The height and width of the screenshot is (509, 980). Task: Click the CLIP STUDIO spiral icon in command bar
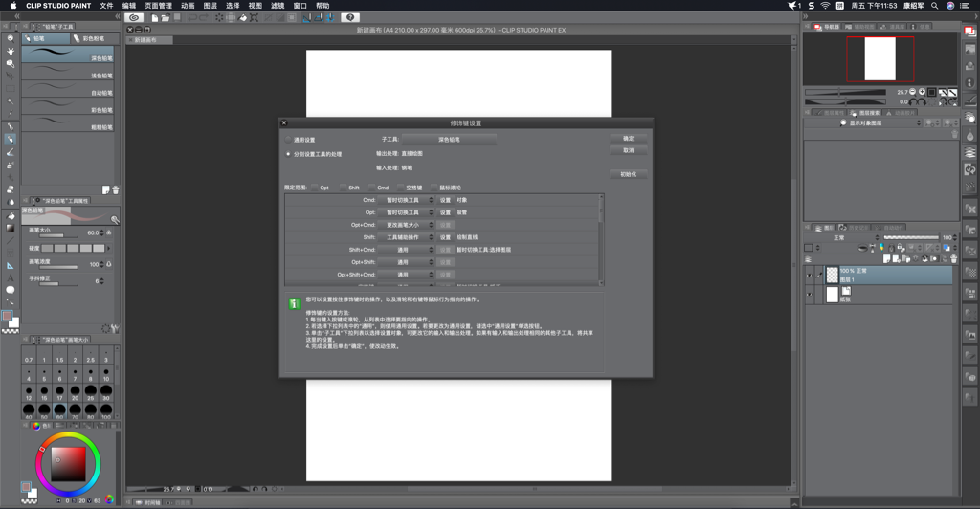[135, 17]
